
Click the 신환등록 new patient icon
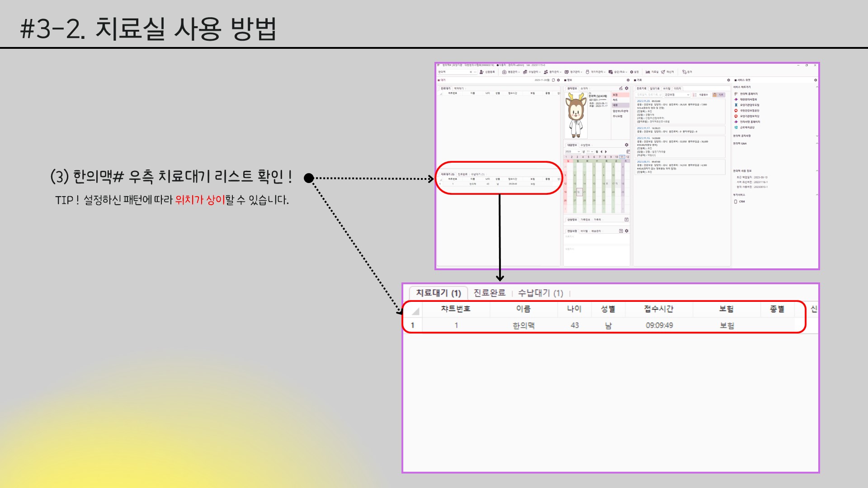coord(481,72)
